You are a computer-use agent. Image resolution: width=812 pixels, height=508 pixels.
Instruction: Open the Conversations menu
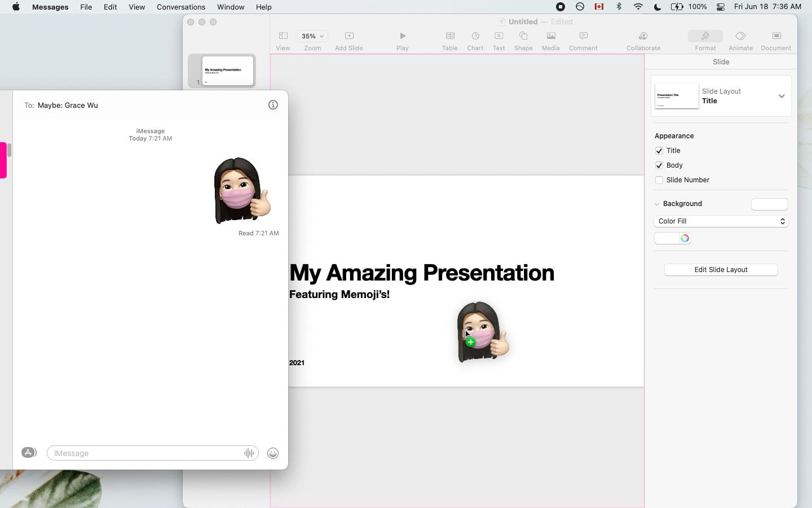pos(180,7)
